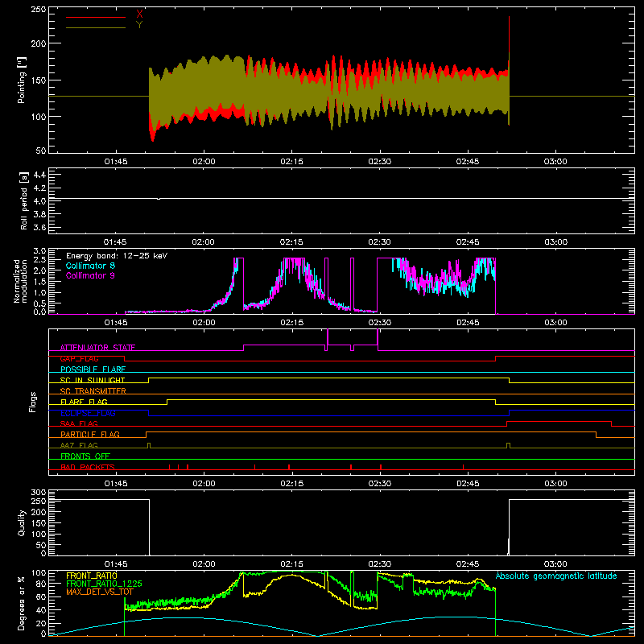Viewport: 644px width, 644px height.
Task: Click the orange MAX_DET_VS_TOT legend entry
Action: 99,592
